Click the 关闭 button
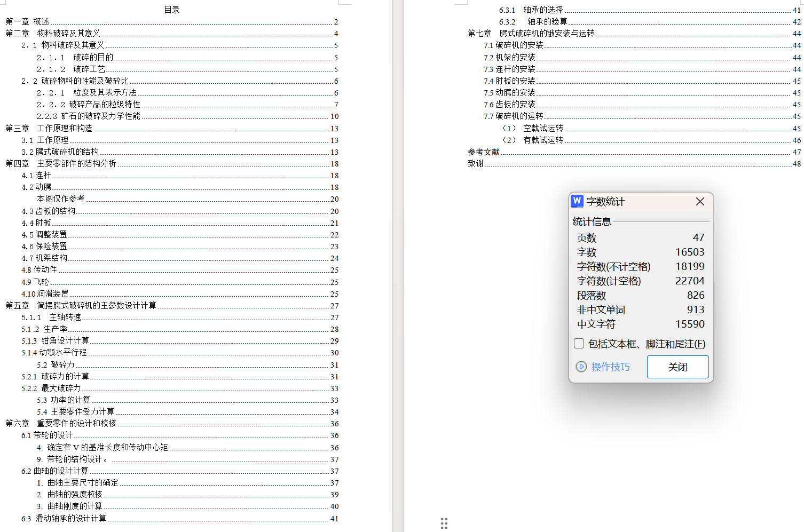The image size is (804, 532). pyautogui.click(x=678, y=367)
